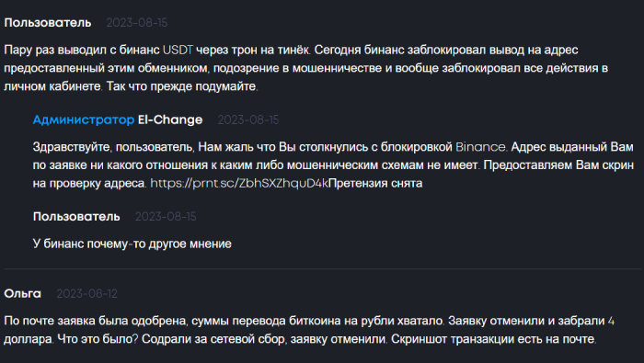
Task: Click the blue Администратор label
Action: pyautogui.click(x=84, y=119)
